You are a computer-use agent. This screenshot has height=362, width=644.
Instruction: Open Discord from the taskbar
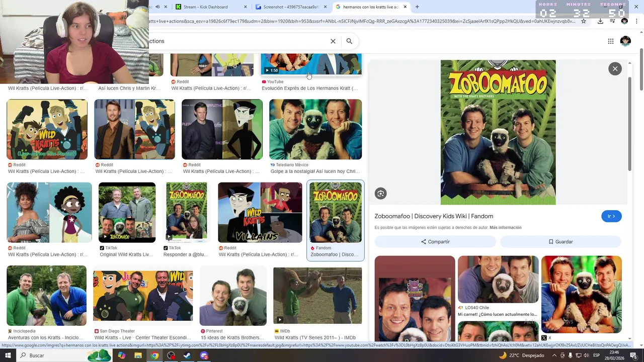click(204, 355)
